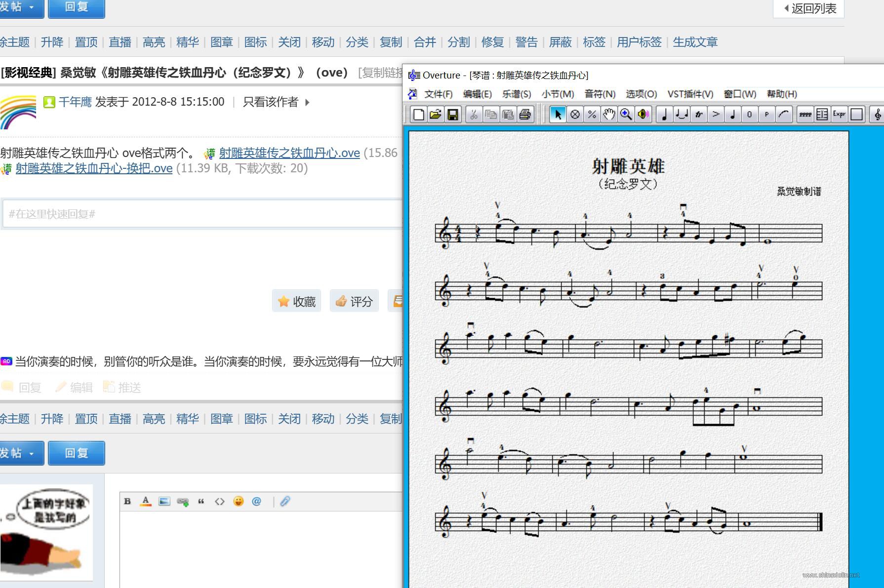Select the hand grabber tool
The width and height of the screenshot is (884, 588).
click(x=609, y=115)
